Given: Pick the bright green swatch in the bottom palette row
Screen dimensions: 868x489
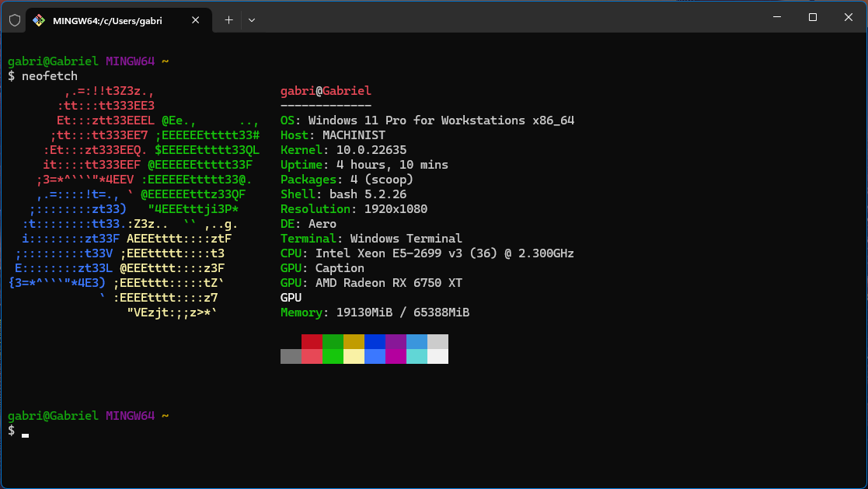Looking at the screenshot, I should click(333, 357).
